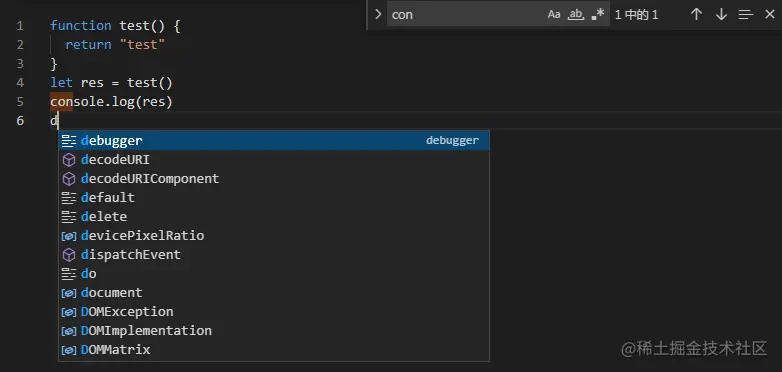Close the find widget
Screen dimensions: 782x372
(x=770, y=14)
